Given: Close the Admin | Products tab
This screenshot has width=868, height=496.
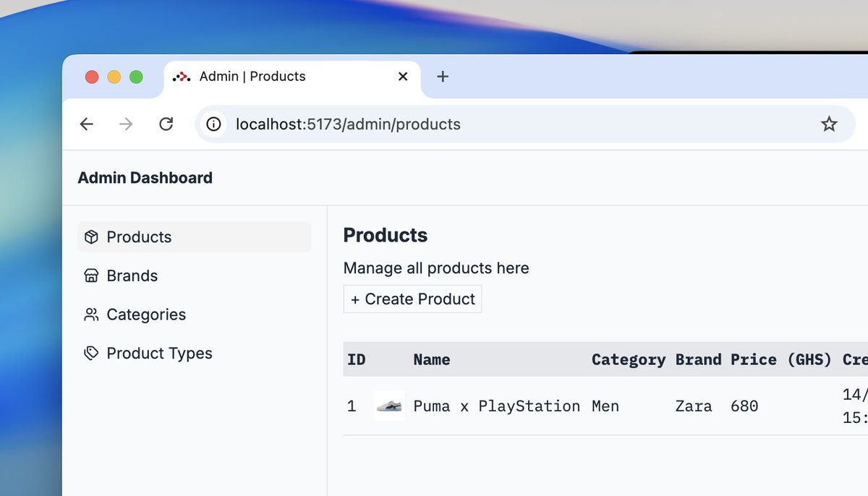Looking at the screenshot, I should [403, 77].
